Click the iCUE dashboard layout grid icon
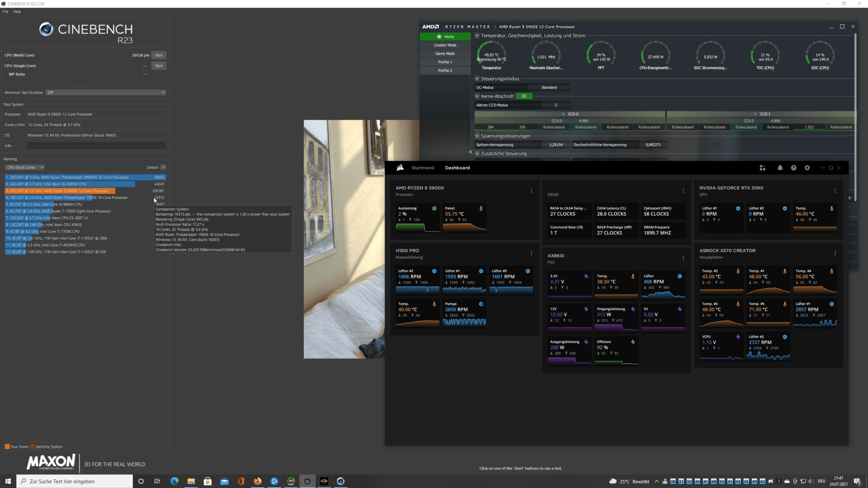This screenshot has height=488, width=868. point(762,168)
